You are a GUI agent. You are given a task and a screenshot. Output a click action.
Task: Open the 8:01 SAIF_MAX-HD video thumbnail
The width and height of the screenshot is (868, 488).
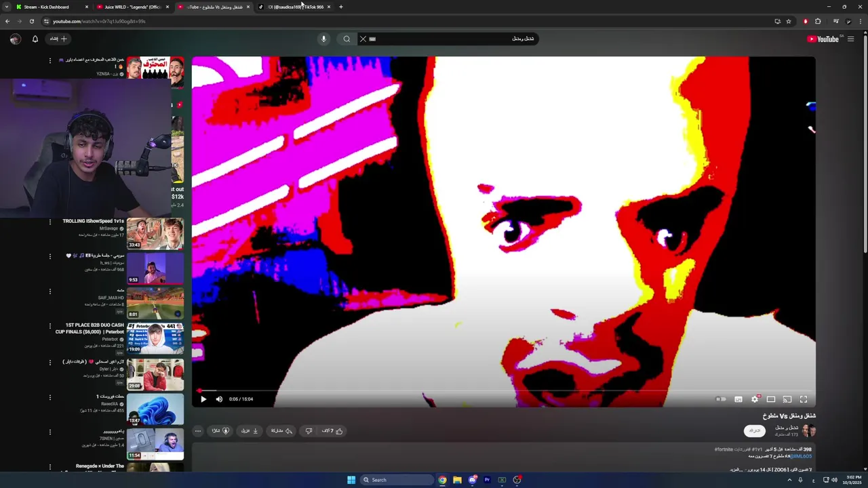click(x=155, y=304)
